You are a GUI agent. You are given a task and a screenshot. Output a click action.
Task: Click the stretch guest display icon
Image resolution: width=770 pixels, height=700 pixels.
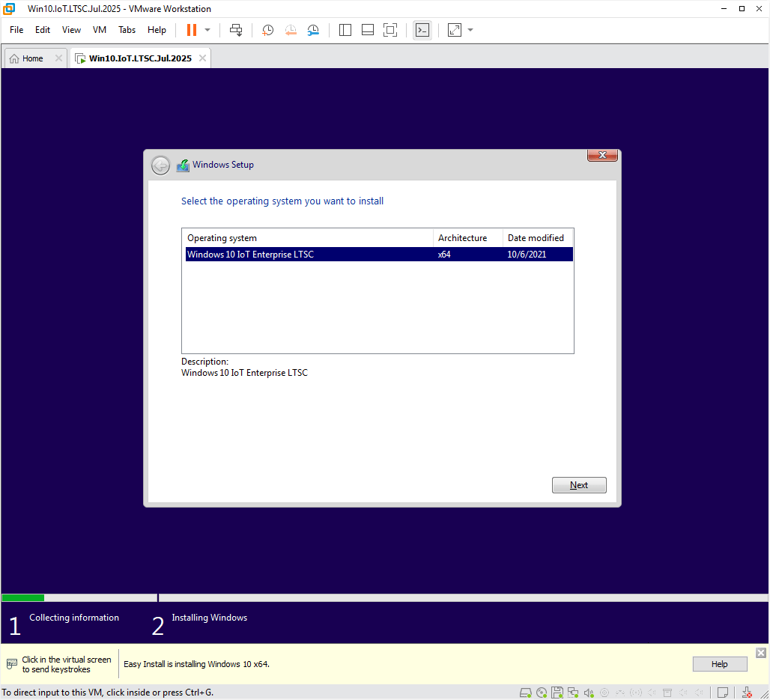coord(455,30)
